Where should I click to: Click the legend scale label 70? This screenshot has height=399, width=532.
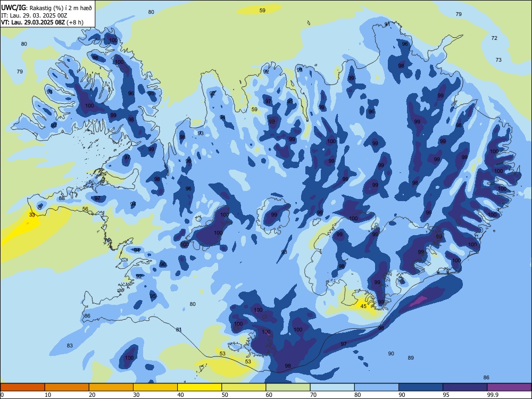click(x=313, y=395)
